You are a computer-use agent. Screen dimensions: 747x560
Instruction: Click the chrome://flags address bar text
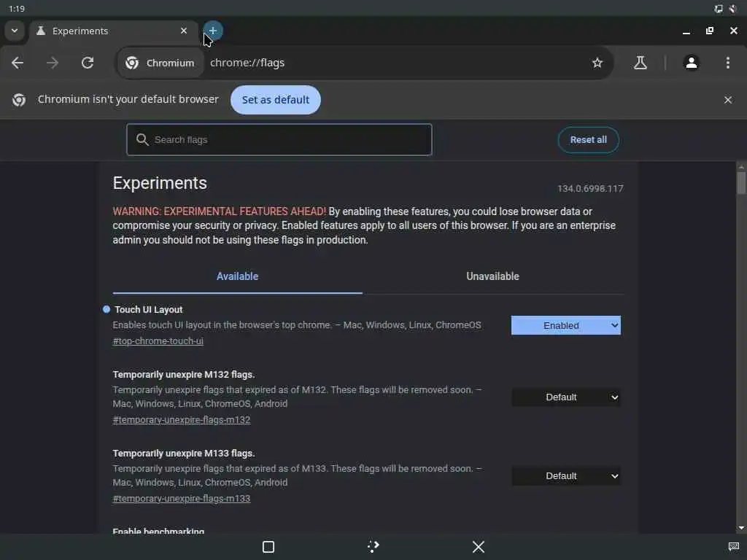coord(247,63)
